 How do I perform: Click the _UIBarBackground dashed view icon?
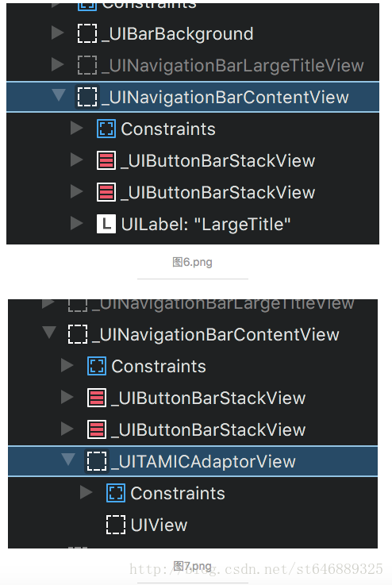click(x=87, y=33)
